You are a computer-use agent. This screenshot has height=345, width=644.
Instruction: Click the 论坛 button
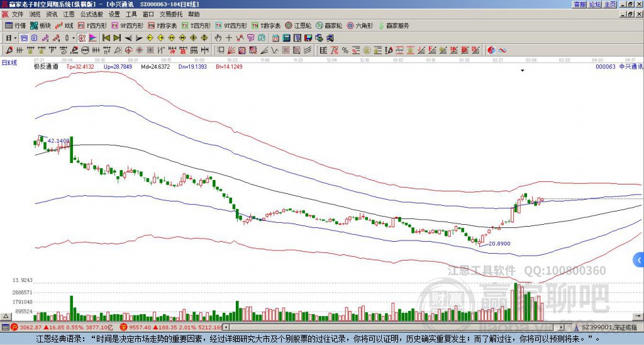point(594,4)
